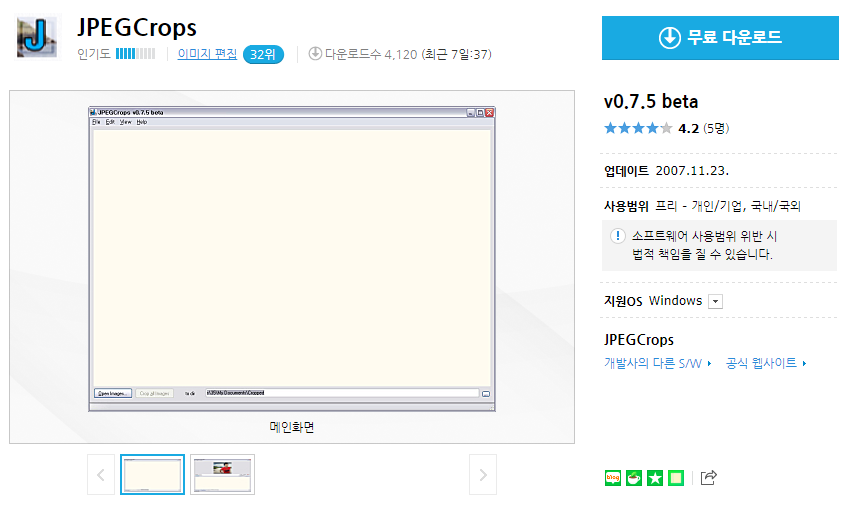
Task: Open View menu in the preview window
Action: (125, 122)
